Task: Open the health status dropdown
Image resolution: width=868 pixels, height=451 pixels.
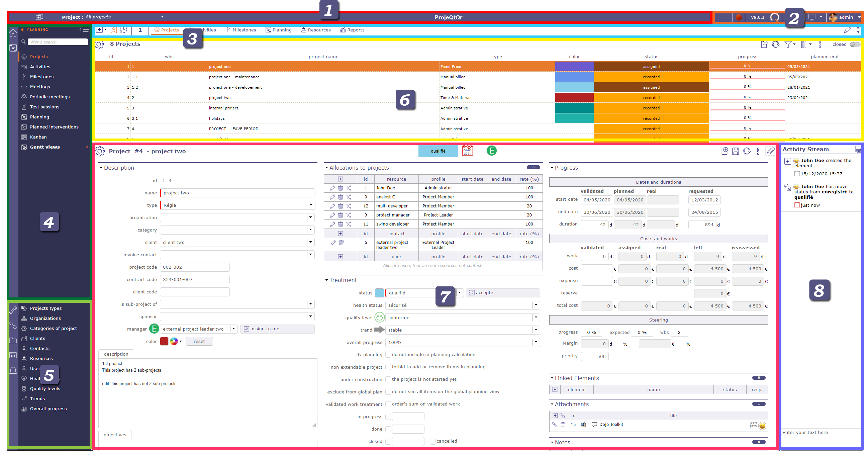Action: tap(536, 305)
